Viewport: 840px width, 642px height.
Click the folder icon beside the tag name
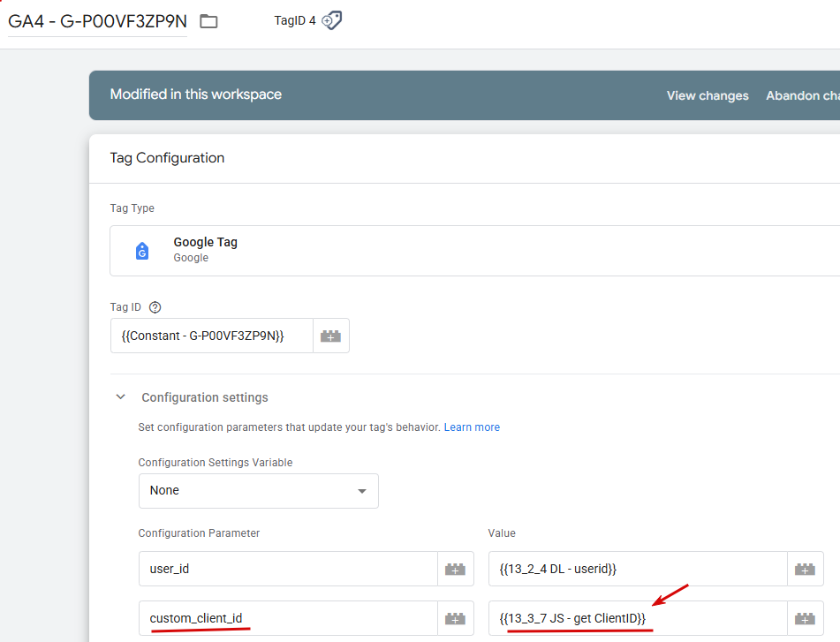point(208,21)
